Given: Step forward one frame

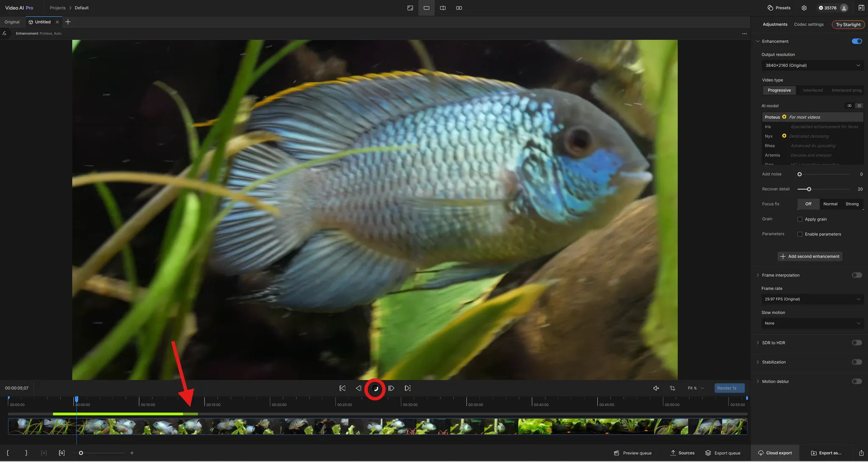Looking at the screenshot, I should click(391, 388).
